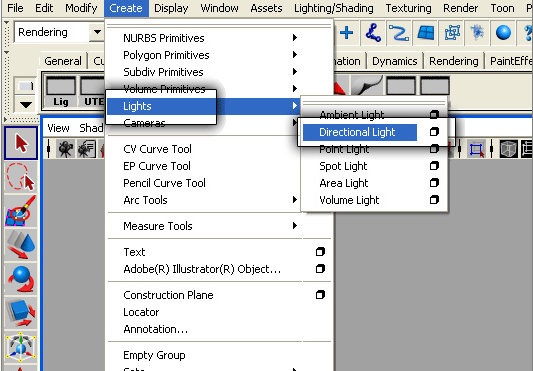
Task: Select the Scale tool with cube icon
Action: (x=21, y=313)
